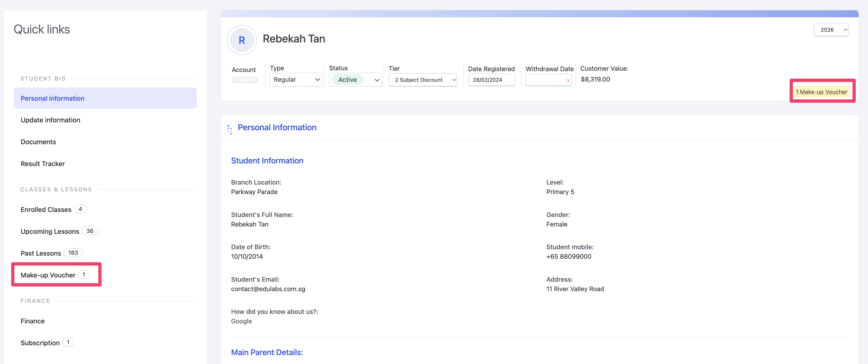Open Update information in sidebar
Image resolution: width=868 pixels, height=364 pixels.
[50, 120]
